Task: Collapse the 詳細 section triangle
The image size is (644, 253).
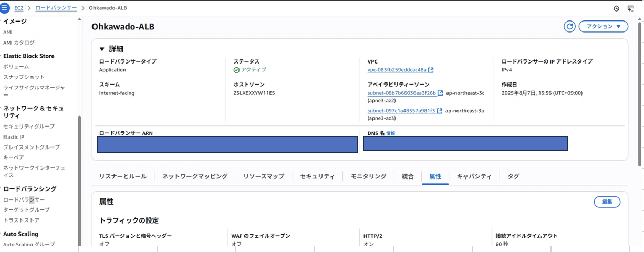Action: click(x=102, y=49)
